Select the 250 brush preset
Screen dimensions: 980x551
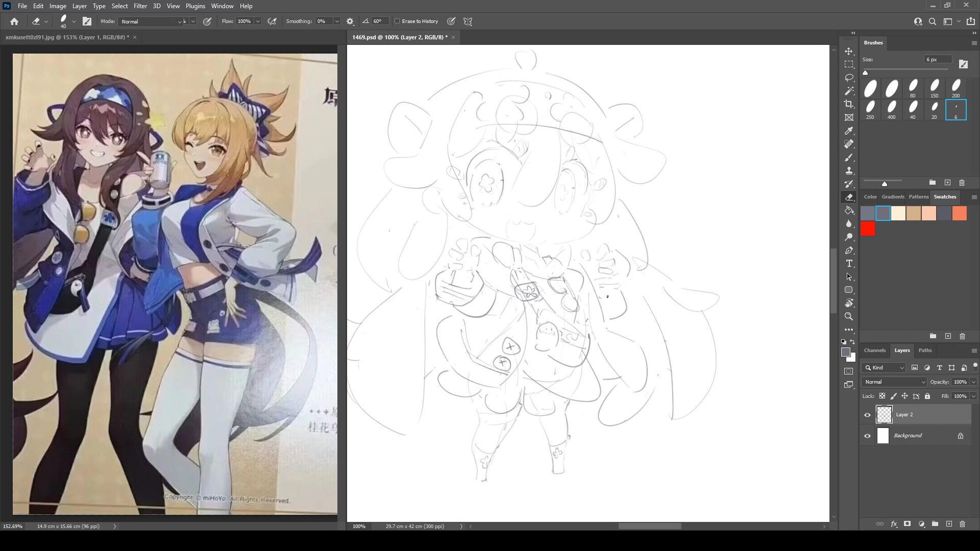(x=870, y=110)
